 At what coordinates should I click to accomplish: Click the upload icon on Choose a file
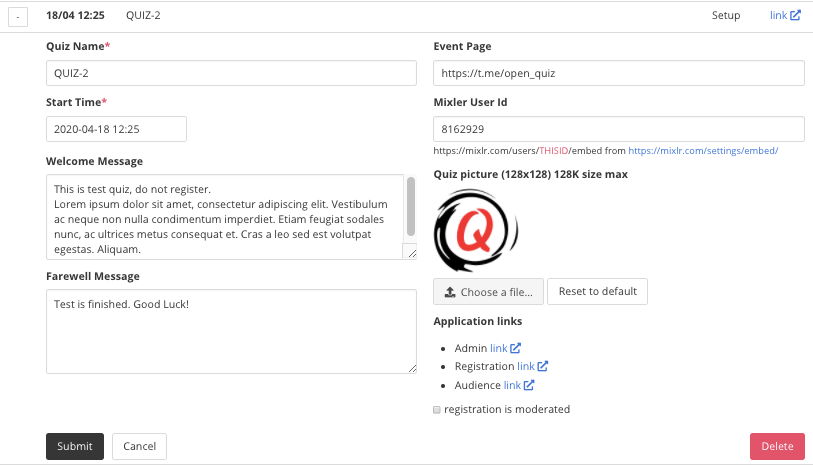[x=450, y=292]
